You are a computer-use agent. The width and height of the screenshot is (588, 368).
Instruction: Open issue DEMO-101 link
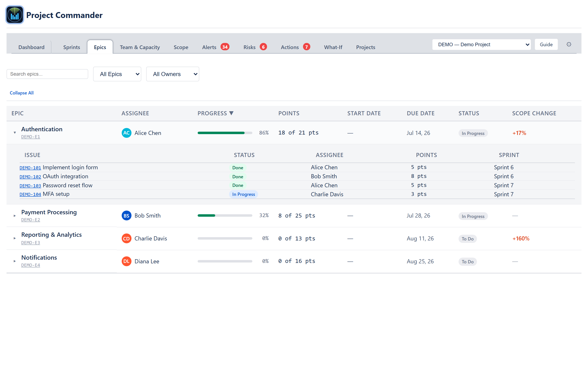30,168
